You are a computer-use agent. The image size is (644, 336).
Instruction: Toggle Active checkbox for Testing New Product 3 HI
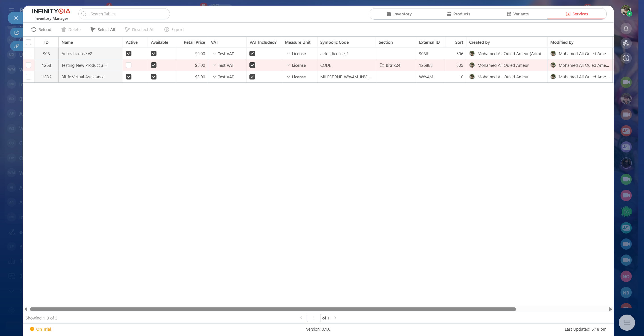pos(129,65)
